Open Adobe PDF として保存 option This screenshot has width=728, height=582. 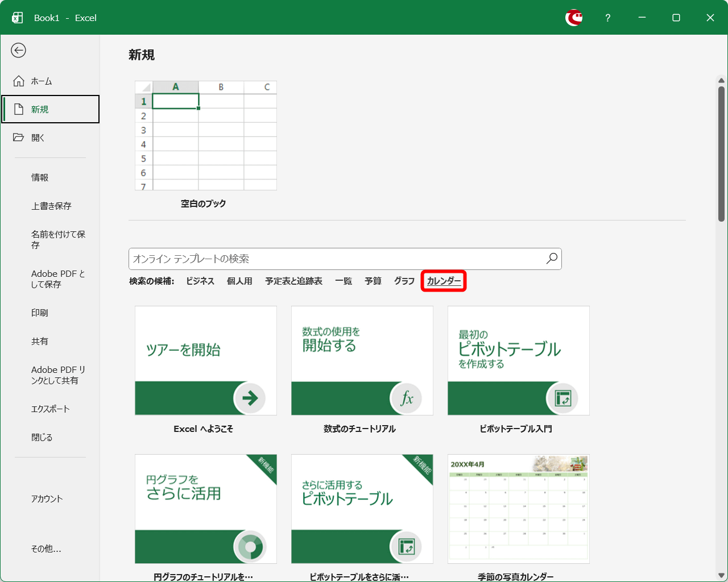(x=57, y=278)
